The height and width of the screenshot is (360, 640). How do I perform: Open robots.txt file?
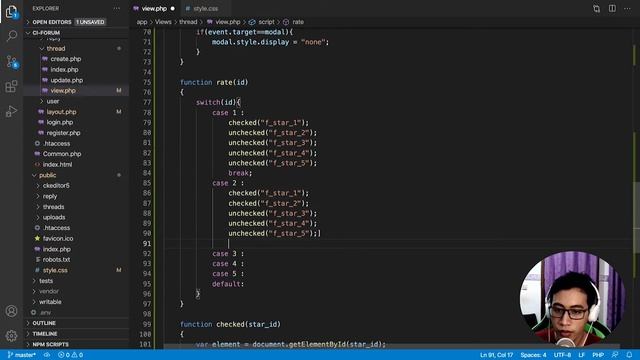click(x=56, y=260)
